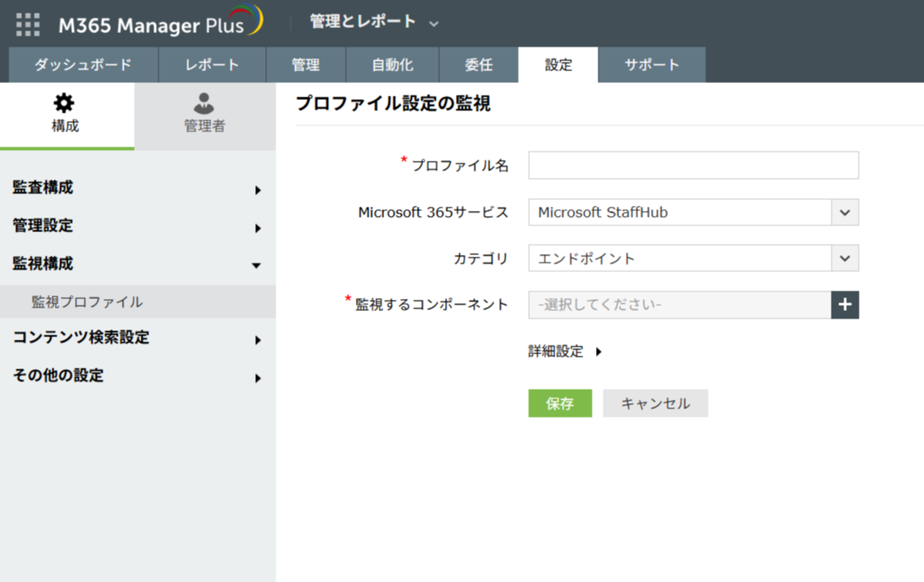Click the M365 Manager Plus logo

click(160, 24)
